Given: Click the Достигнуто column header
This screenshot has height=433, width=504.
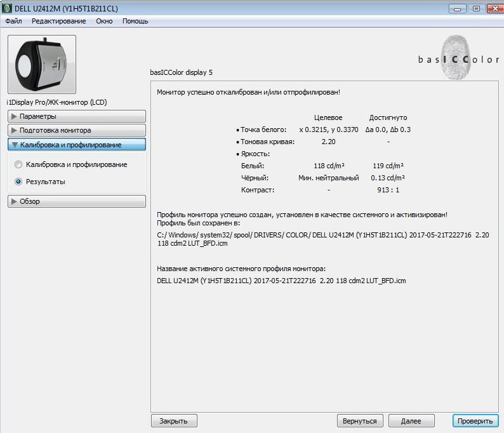Looking at the screenshot, I should coord(388,117).
